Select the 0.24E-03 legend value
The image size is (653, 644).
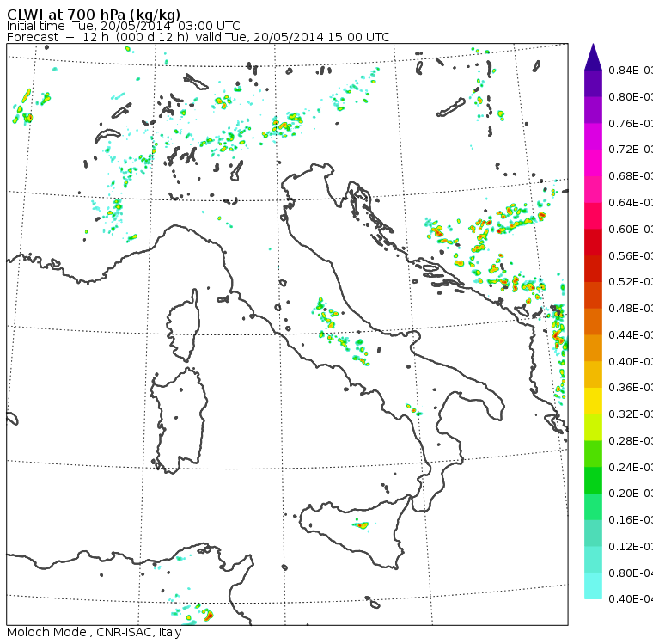click(631, 467)
